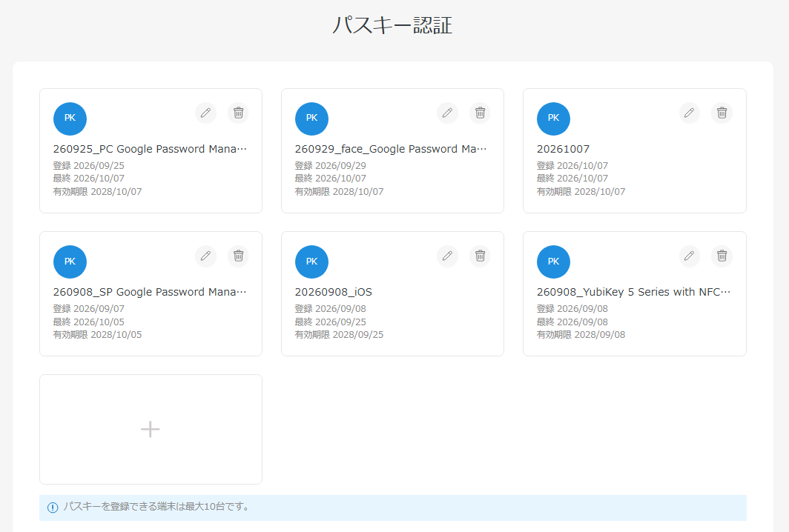
Task: Edit the 260908_YubiKey 5 Series passkey
Action: tap(690, 256)
